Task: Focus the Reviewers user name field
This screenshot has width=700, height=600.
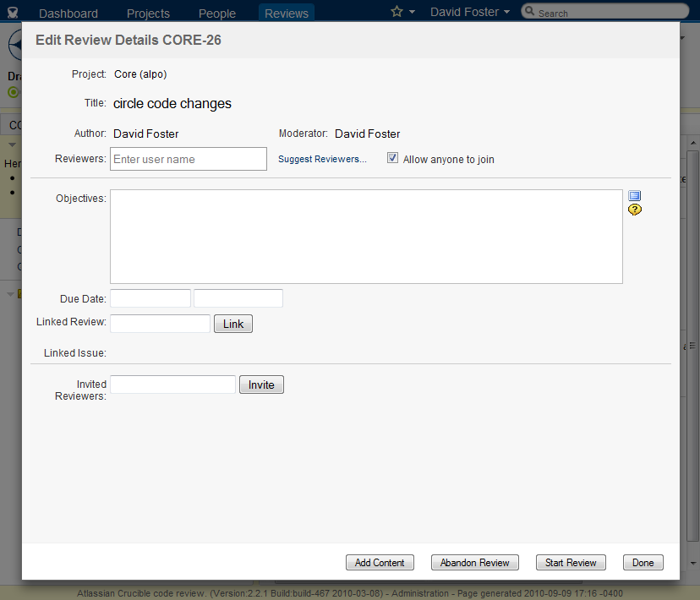Action: (189, 159)
